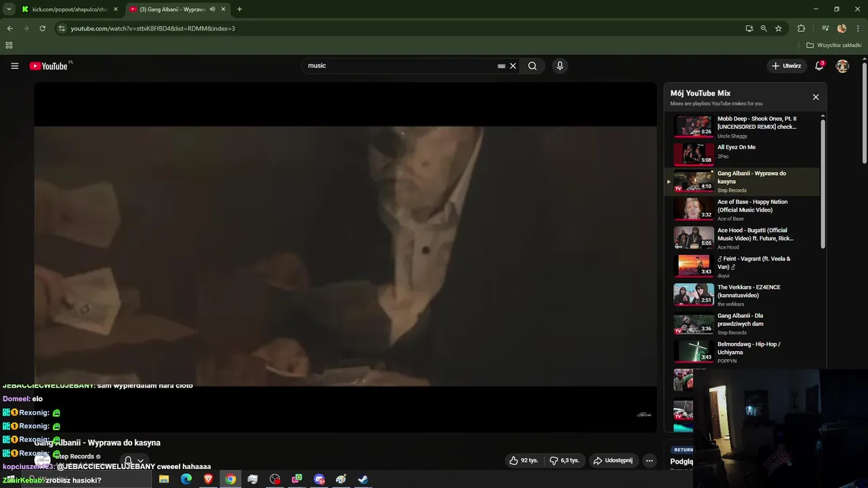Viewport: 868px width, 488px height.
Task: Open YouTube notifications bell
Action: click(819, 66)
